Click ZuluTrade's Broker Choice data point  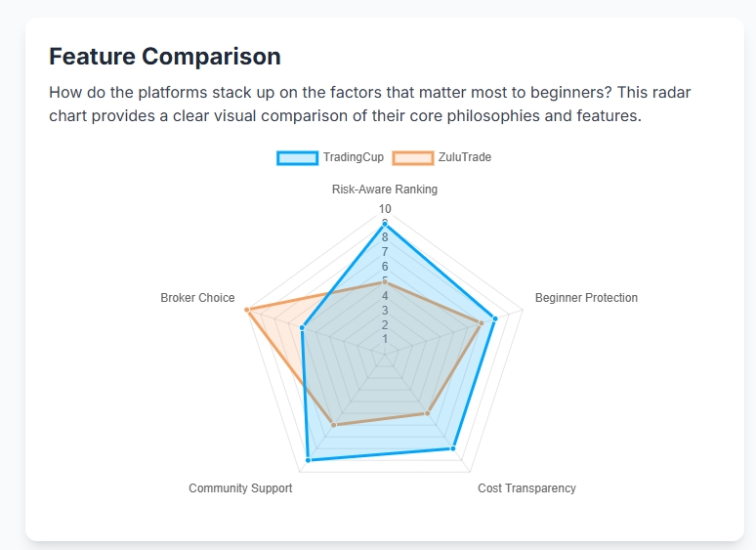pyautogui.click(x=247, y=310)
